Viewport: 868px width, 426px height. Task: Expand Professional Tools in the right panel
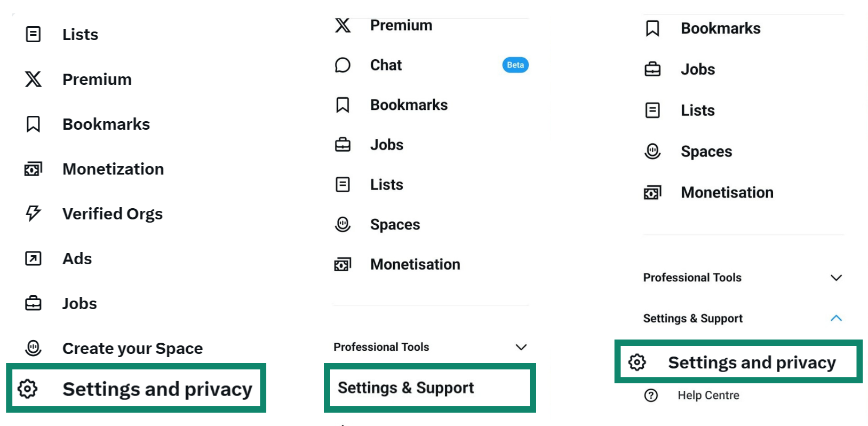click(x=837, y=278)
